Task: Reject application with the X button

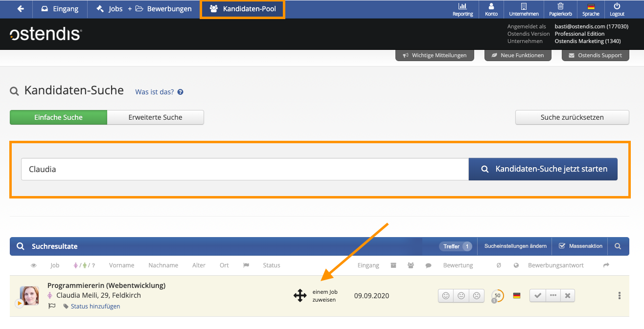Action: pos(568,296)
